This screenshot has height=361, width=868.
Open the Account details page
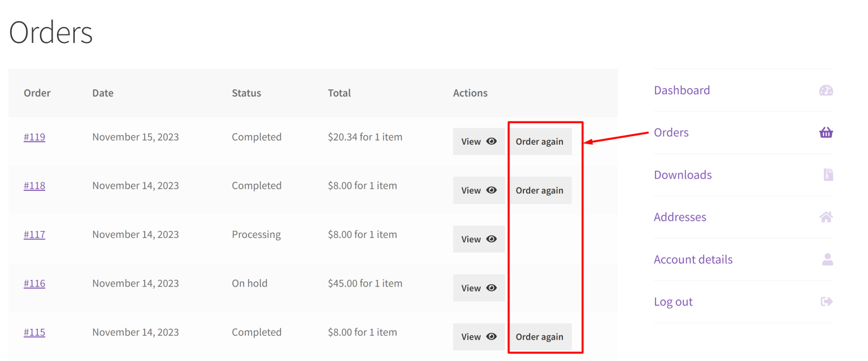[x=693, y=259]
